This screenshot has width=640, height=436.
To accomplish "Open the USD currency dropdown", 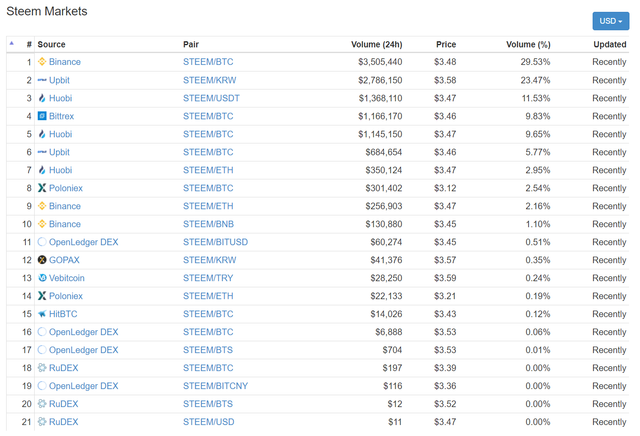I will (611, 21).
